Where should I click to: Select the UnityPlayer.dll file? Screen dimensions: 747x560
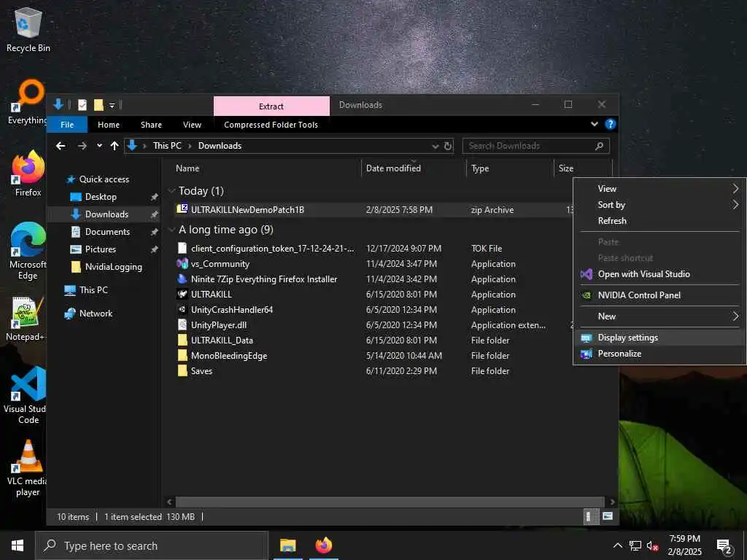click(219, 324)
